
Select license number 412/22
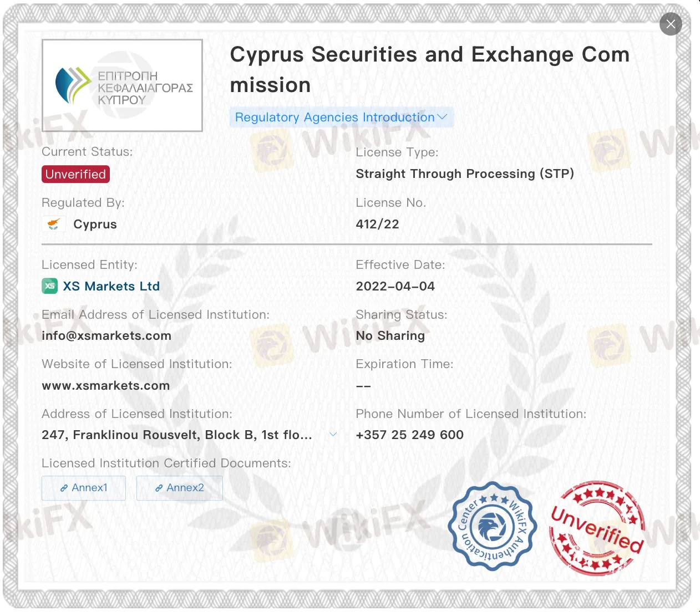point(378,224)
